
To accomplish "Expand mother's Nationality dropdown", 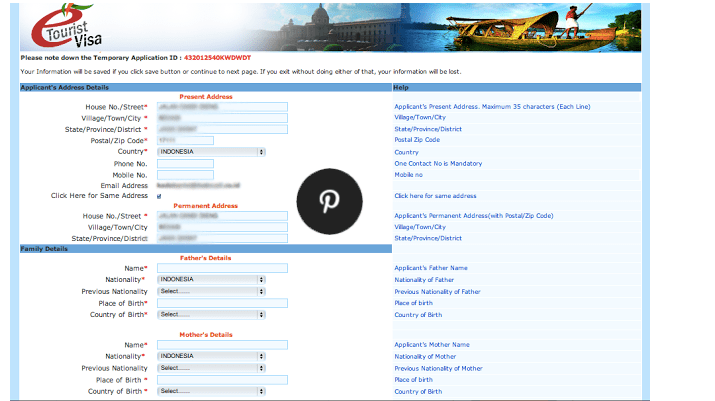I will click(211, 356).
